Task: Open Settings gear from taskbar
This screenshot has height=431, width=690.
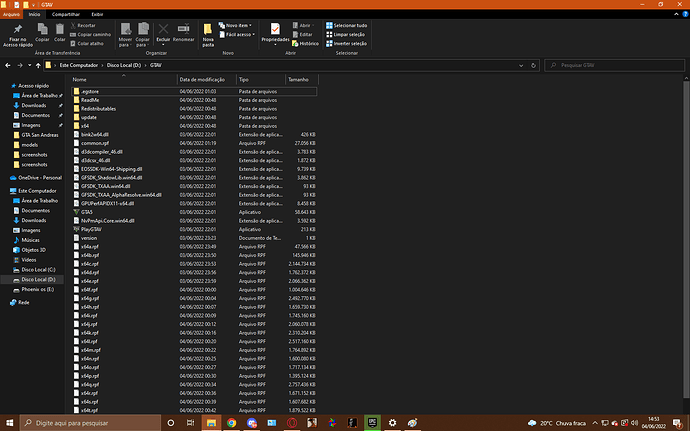Action: 393,423
